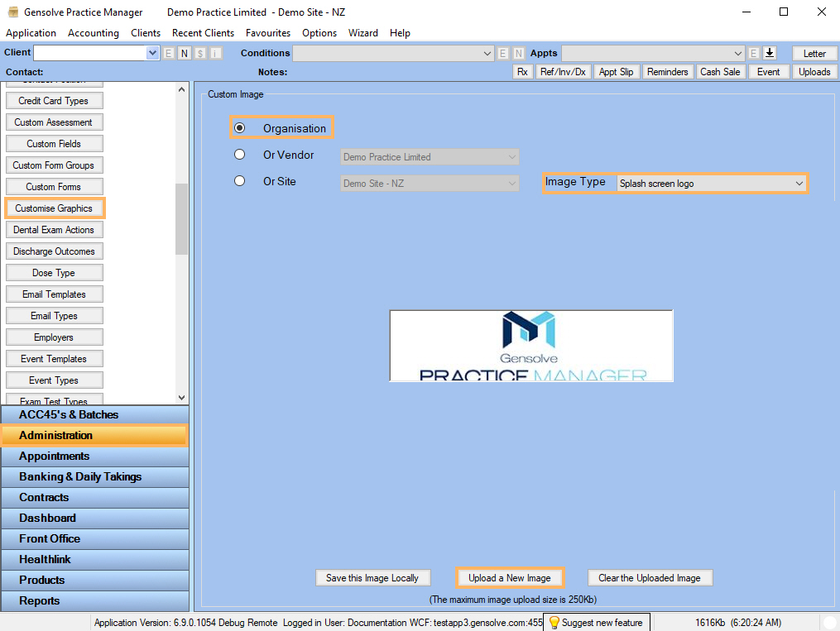Open the Wizard menu
This screenshot has height=631, width=840.
pyautogui.click(x=362, y=32)
